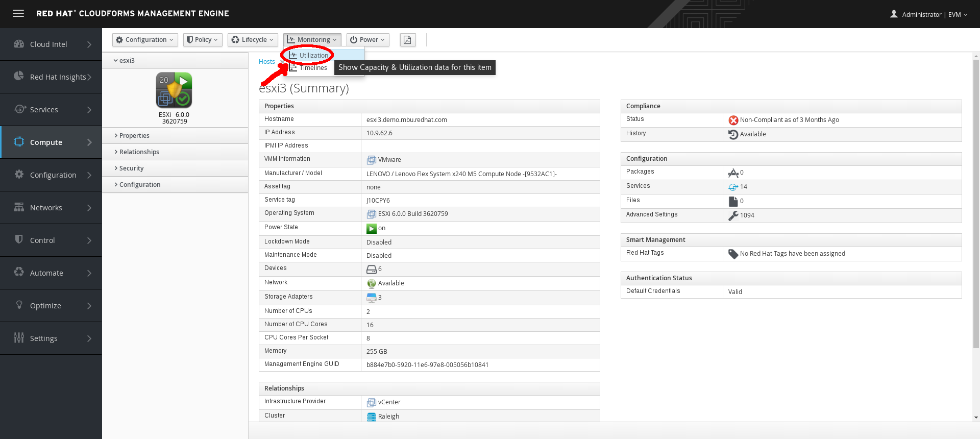Toggle the hamburger navigation menu
This screenshot has height=439, width=980.
[18, 14]
